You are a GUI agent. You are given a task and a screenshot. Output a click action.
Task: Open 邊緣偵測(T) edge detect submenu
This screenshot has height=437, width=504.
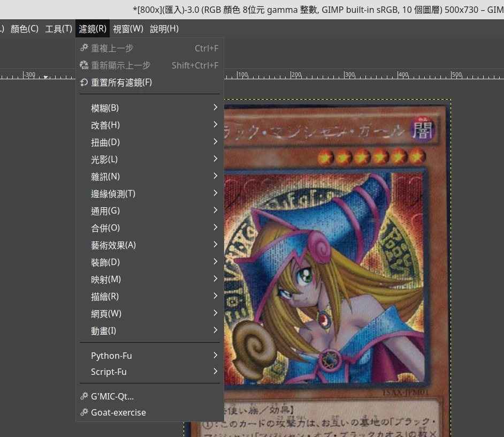click(113, 194)
